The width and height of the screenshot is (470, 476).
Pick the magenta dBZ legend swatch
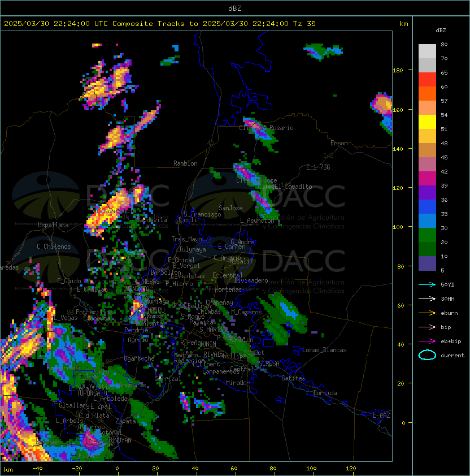click(427, 179)
